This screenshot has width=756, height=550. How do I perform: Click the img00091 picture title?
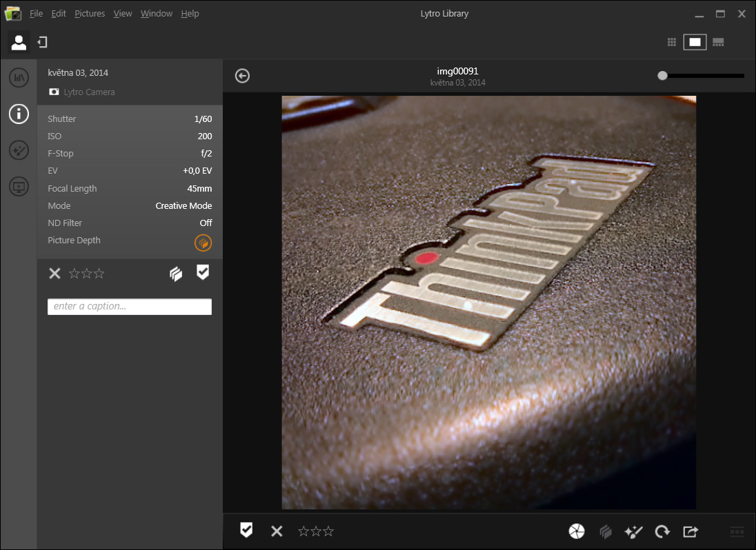457,71
